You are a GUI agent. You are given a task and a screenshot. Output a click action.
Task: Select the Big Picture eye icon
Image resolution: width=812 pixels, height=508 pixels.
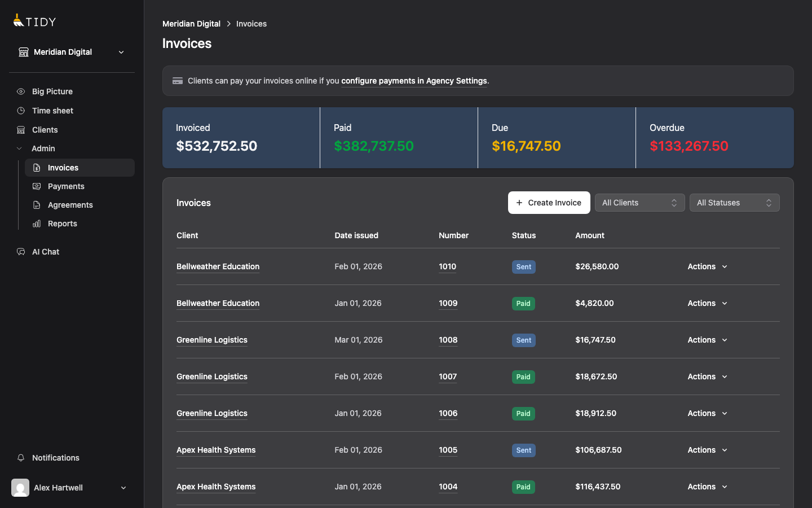(20, 91)
